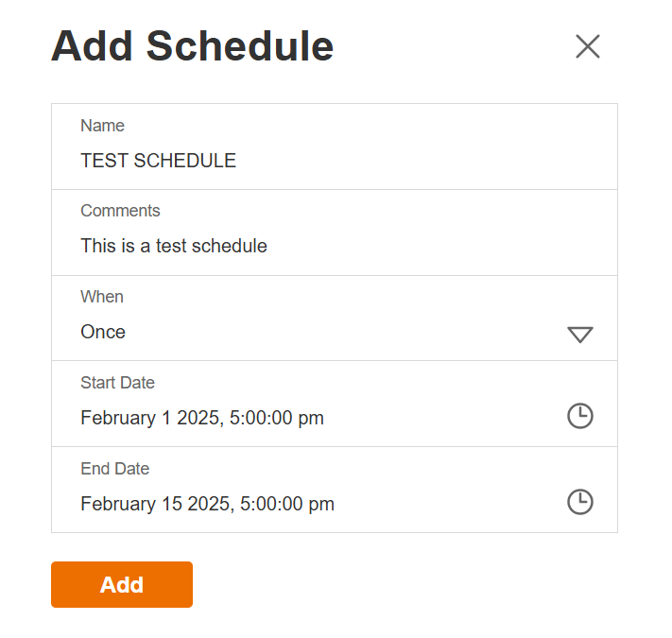Expand the When dropdown arrow
Viewport: 672px width, 638px height.
pos(579,334)
